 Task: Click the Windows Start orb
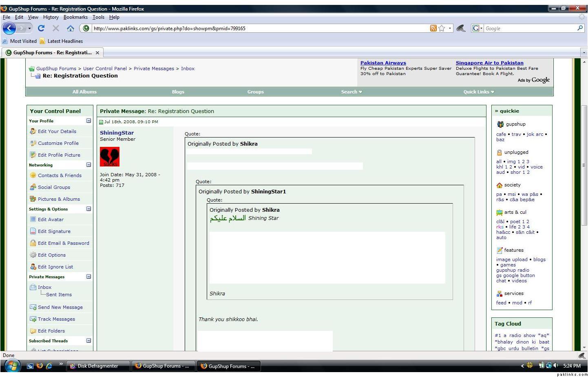coord(11,366)
